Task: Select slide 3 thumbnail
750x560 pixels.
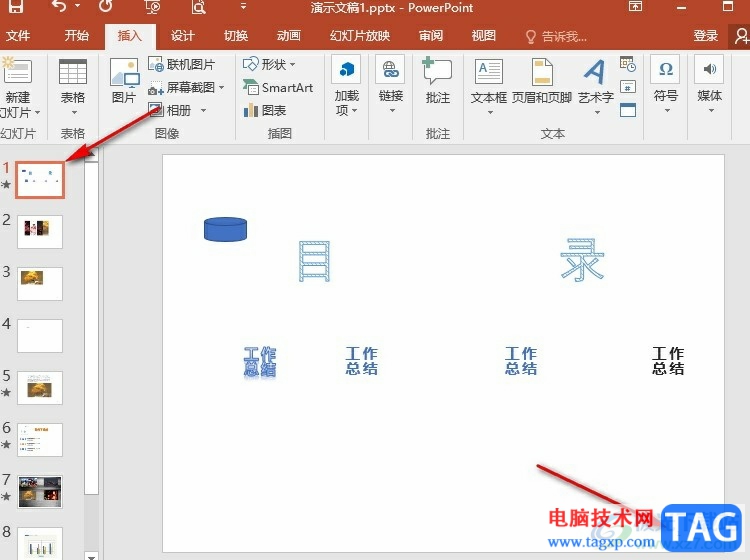Action: point(40,284)
